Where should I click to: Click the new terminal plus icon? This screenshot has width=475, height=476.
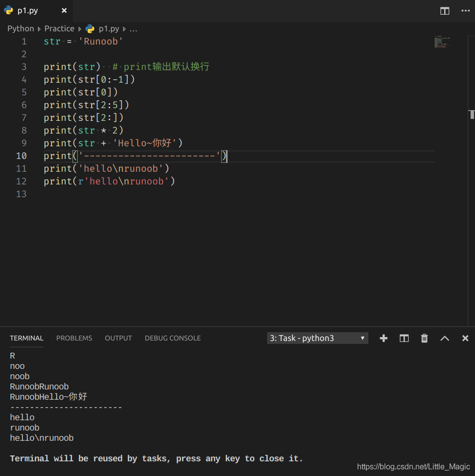[x=384, y=338]
